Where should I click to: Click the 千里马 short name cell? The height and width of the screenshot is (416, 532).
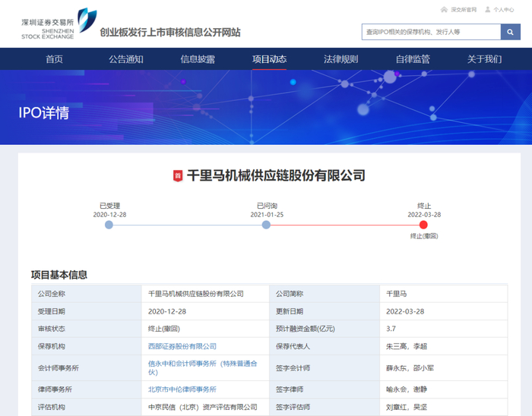[443, 294]
